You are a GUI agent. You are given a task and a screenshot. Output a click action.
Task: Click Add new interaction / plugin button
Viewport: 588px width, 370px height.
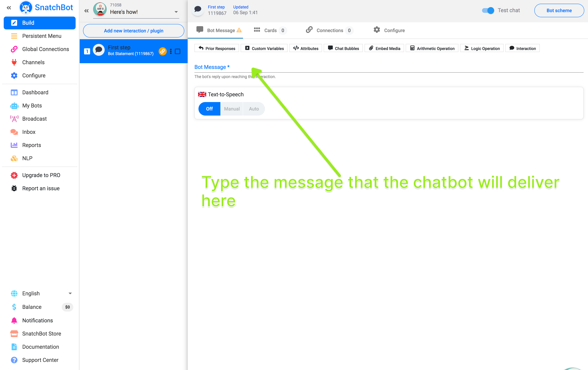coord(133,31)
